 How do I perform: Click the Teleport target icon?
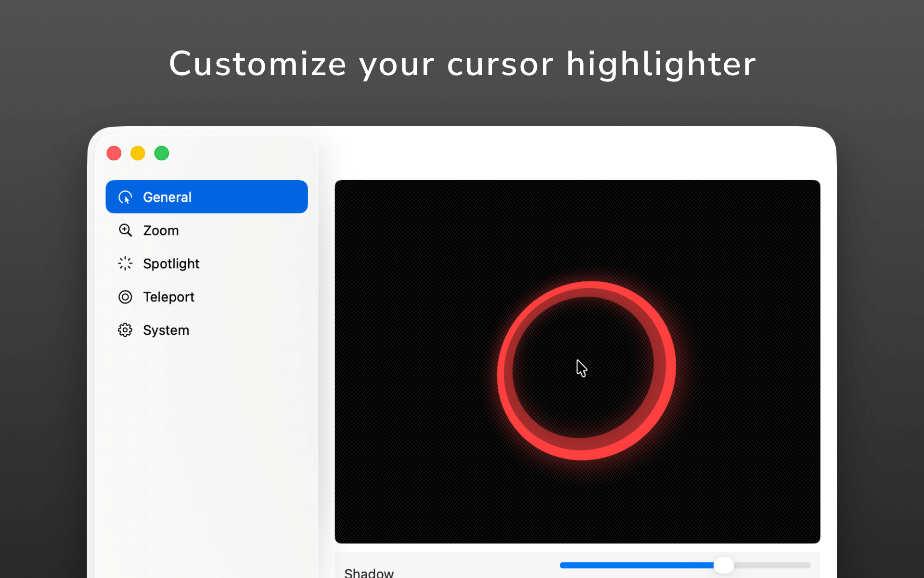[x=125, y=297]
